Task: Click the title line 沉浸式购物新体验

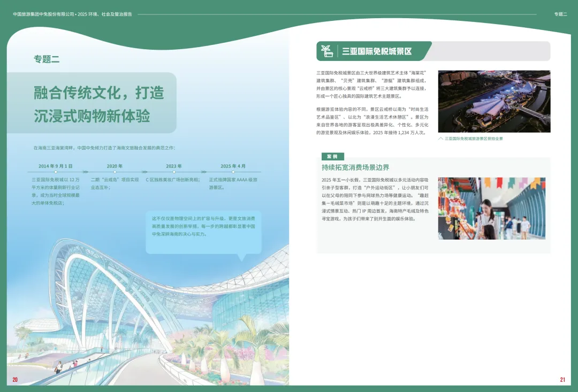Action: coord(92,116)
